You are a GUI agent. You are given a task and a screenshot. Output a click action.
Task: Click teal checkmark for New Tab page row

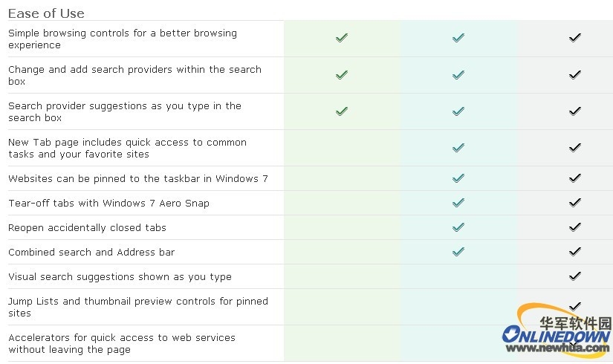tap(458, 147)
